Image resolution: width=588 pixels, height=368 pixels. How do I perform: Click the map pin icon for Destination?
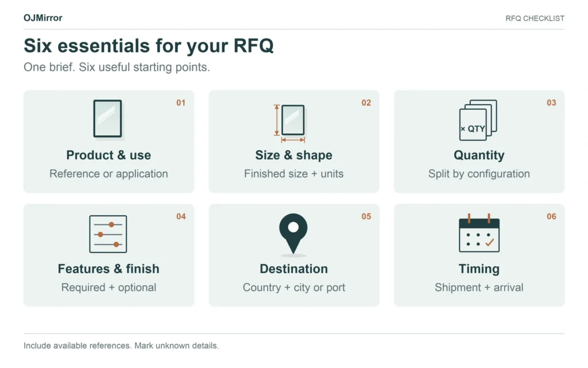293,234
